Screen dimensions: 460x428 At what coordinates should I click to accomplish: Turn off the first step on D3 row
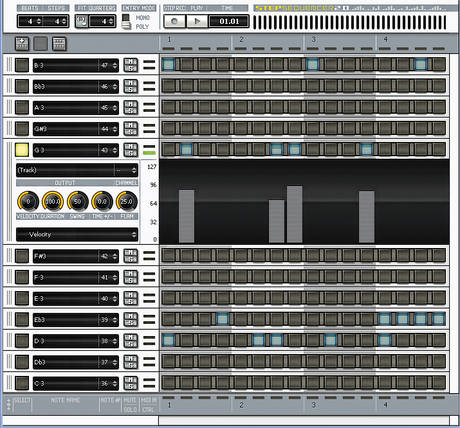point(169,340)
